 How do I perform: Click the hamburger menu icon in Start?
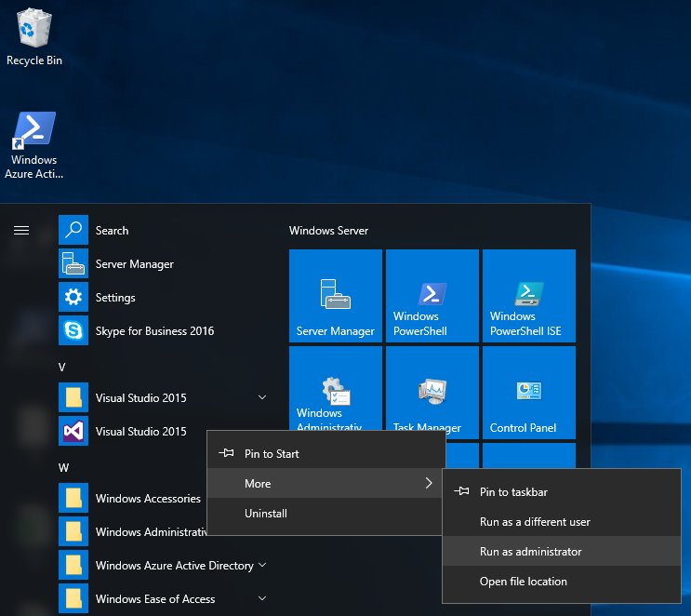[x=21, y=231]
